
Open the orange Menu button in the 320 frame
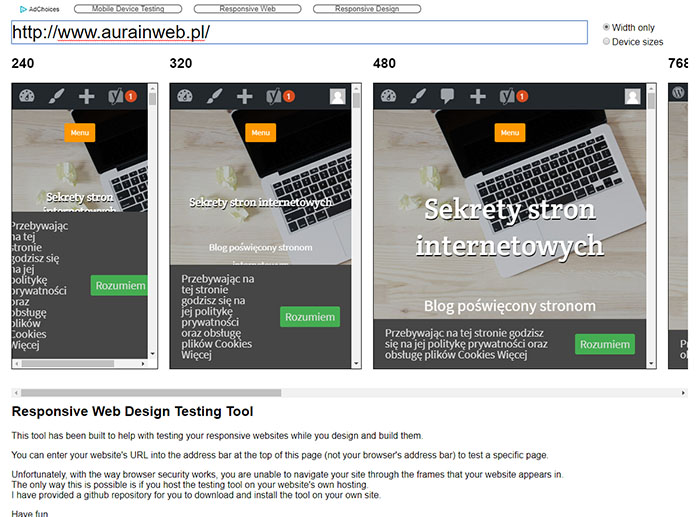click(x=261, y=133)
